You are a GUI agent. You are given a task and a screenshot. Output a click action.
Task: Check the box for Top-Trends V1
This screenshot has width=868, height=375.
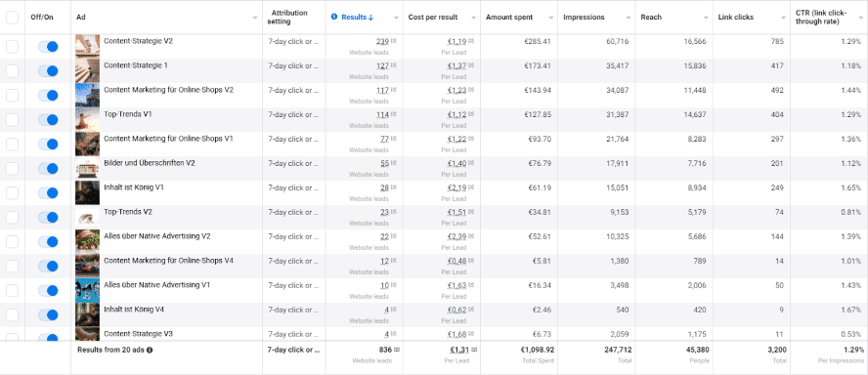[x=12, y=120]
